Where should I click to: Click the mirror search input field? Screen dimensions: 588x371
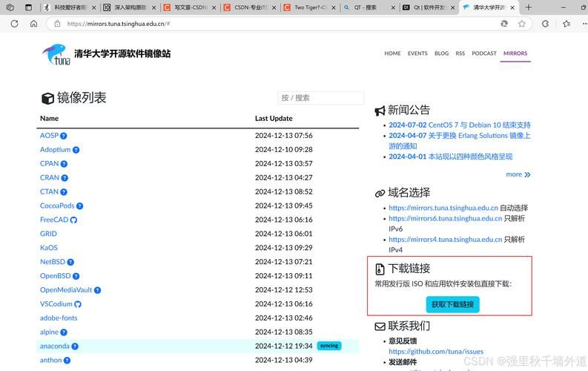tap(320, 98)
